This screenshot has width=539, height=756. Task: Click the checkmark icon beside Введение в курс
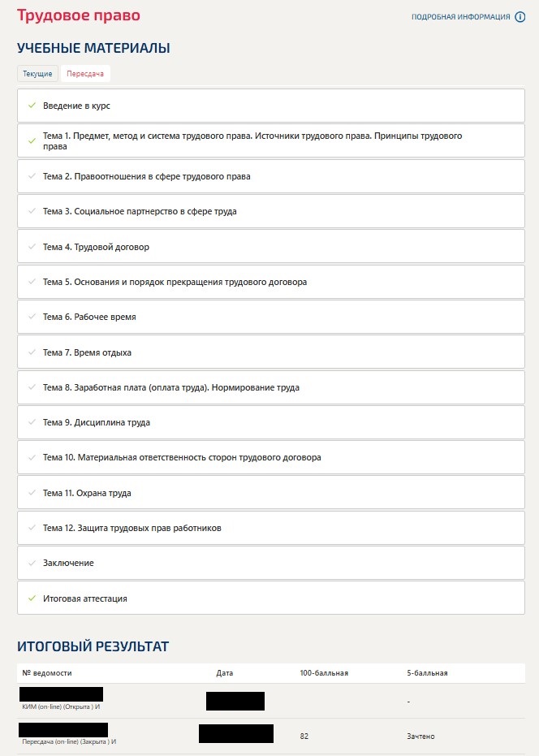32,106
